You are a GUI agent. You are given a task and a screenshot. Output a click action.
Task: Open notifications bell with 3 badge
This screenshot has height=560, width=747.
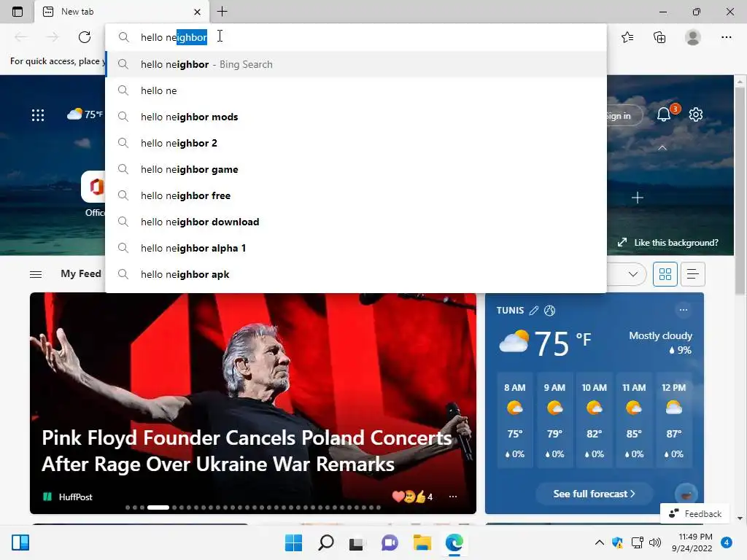(x=664, y=114)
